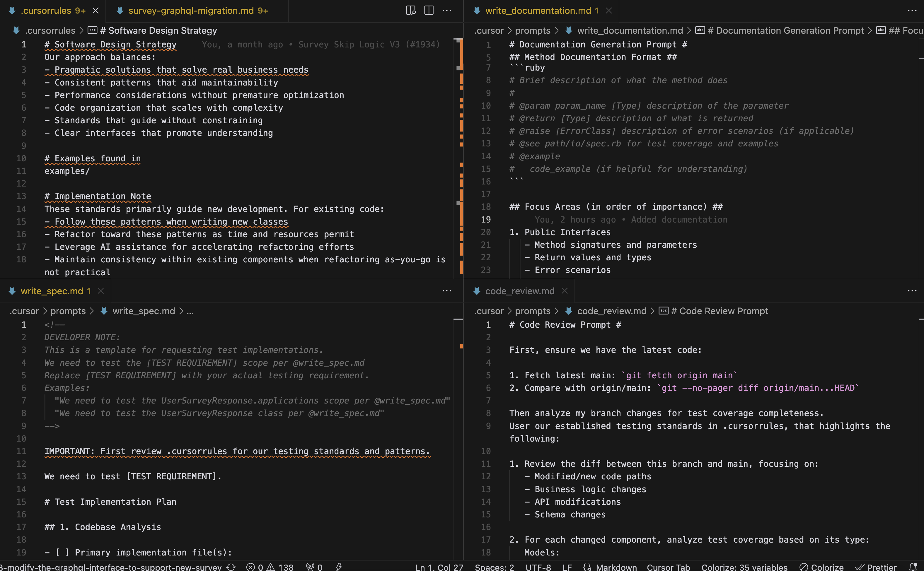
Task: Click 'IMPORTANT: First review .cursorrules' line
Action: click(237, 451)
